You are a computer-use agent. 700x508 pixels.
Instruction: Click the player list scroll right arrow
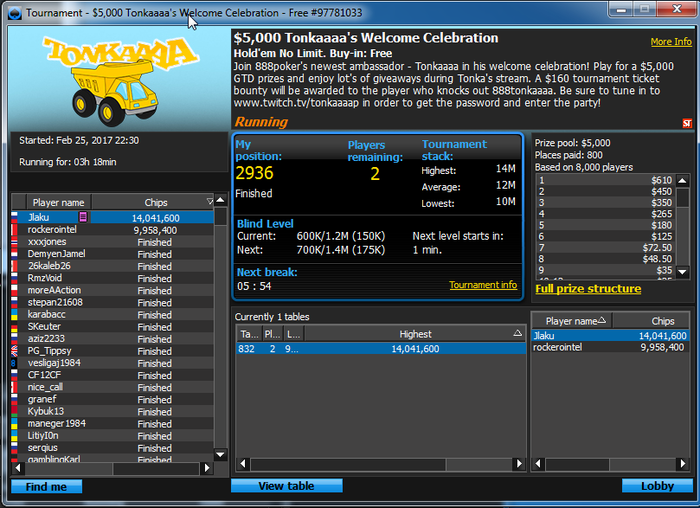pyautogui.click(x=206, y=468)
